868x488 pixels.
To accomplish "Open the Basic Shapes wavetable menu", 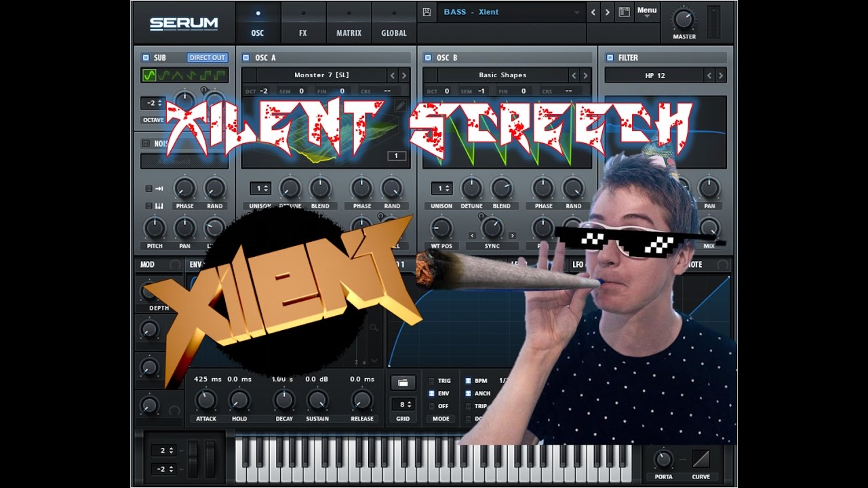I will click(502, 75).
